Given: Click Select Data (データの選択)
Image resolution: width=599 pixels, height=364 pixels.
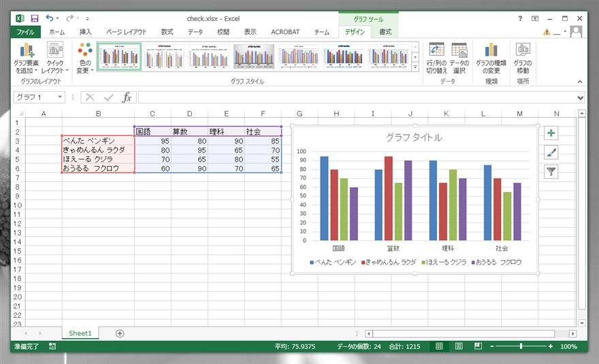Looking at the screenshot, I should (459, 58).
